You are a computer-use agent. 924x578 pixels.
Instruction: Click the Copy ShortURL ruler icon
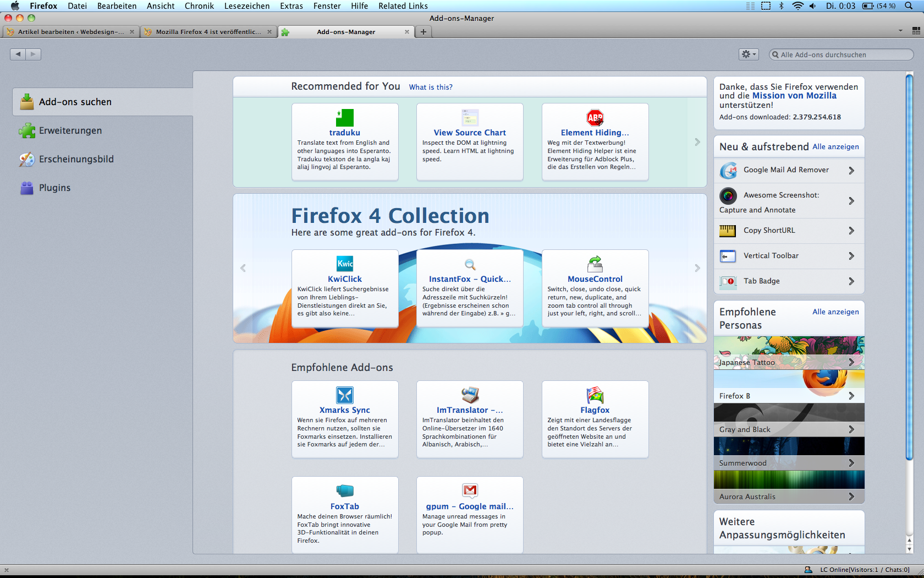[x=728, y=231]
